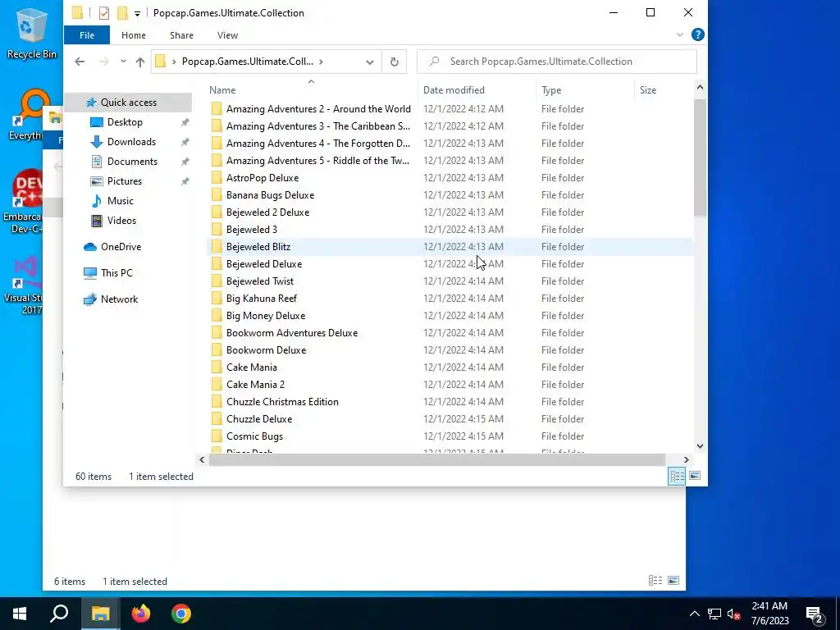Screen dimensions: 840x630
Task: Select Bejeweled 2 Deluxe folder
Action: tap(450, 212)
